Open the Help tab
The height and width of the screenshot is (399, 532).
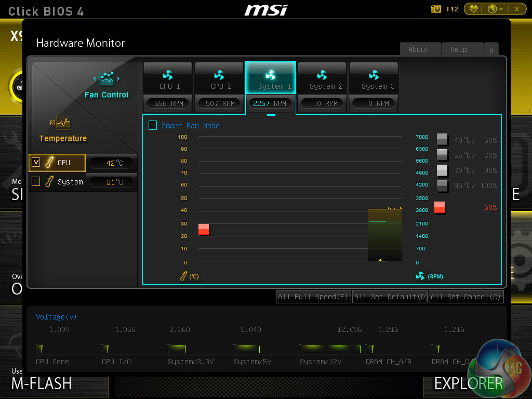(462, 49)
